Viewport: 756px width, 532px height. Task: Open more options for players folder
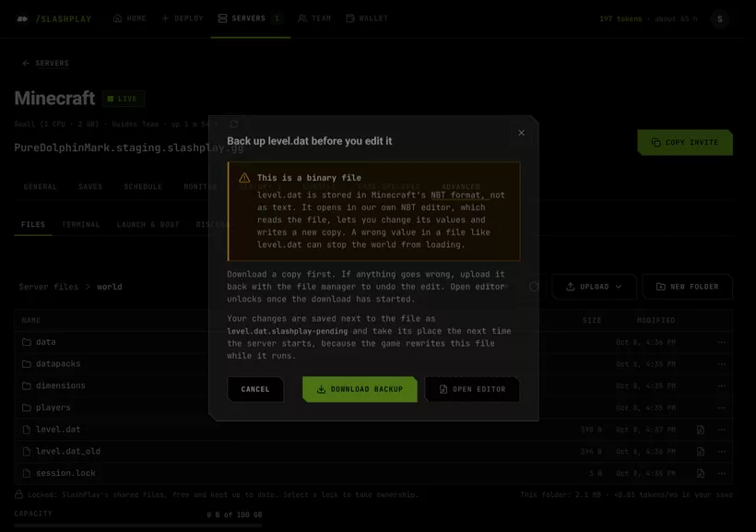721,408
